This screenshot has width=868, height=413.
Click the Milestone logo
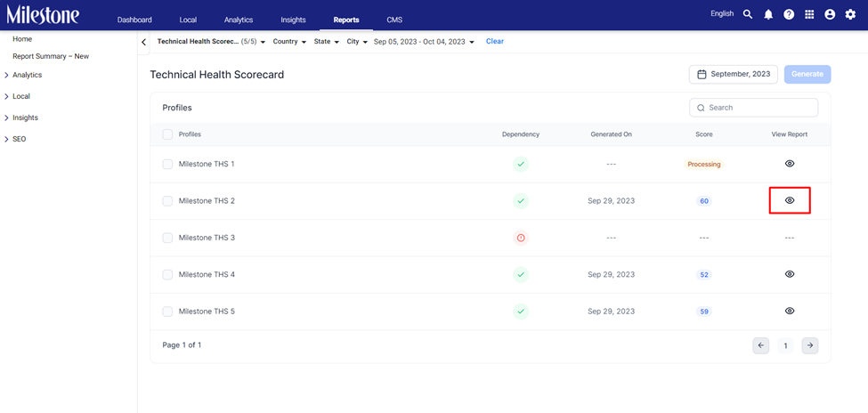point(43,15)
